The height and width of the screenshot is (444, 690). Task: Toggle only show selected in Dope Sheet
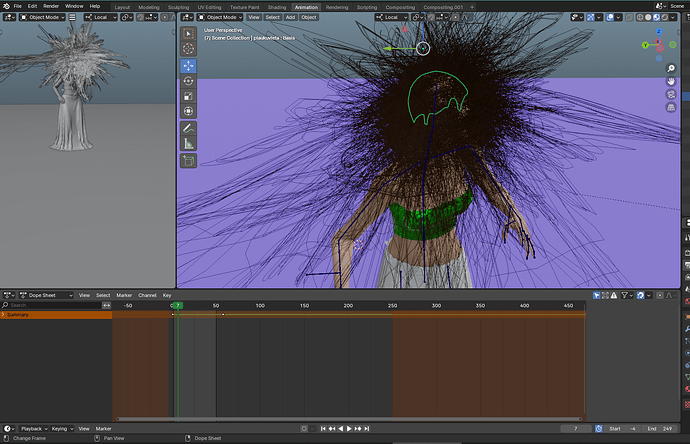(x=597, y=295)
